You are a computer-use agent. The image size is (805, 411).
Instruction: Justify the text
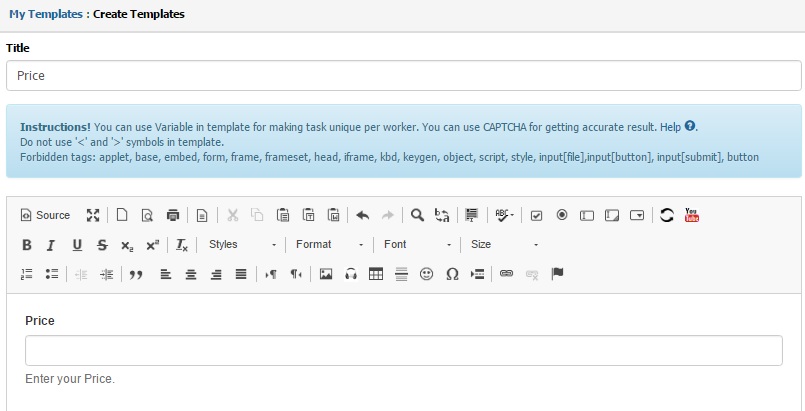[x=241, y=275]
